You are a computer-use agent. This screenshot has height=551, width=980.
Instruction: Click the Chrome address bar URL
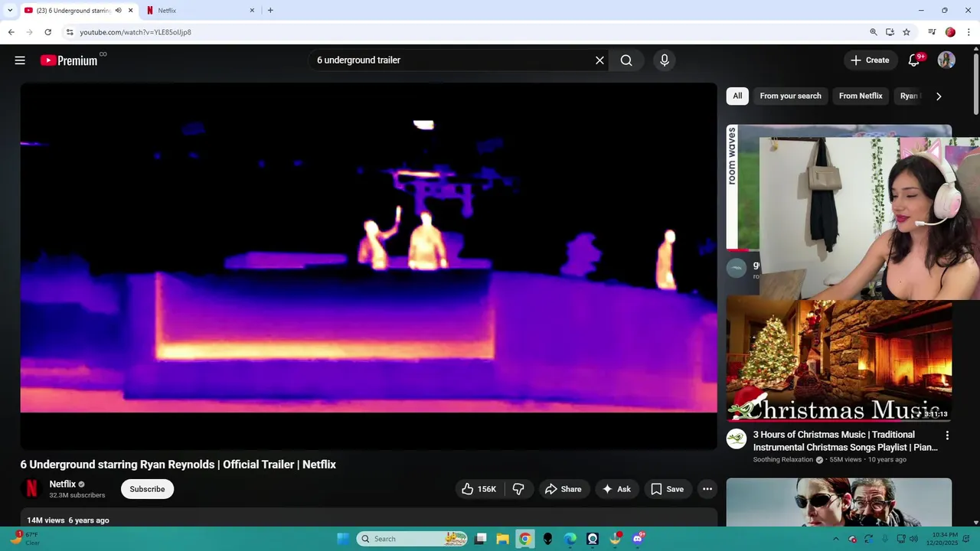(x=136, y=32)
